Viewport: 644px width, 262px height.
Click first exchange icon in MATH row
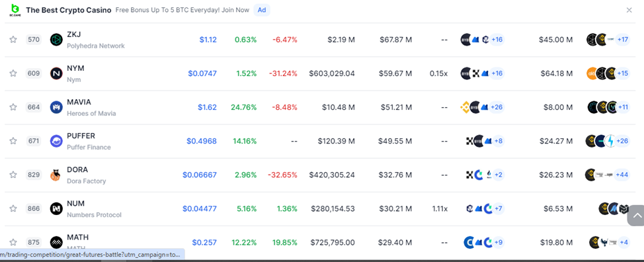[x=469, y=242]
